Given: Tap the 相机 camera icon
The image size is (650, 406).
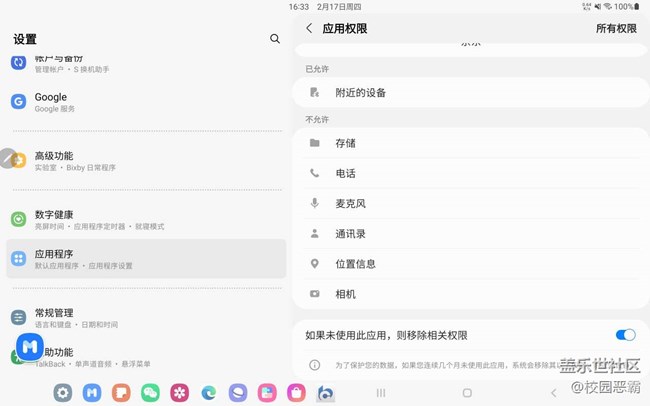Looking at the screenshot, I should pyautogui.click(x=315, y=294).
